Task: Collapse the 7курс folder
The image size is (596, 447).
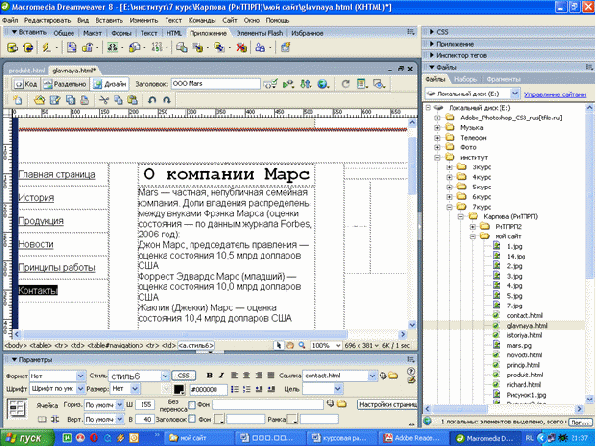Action: 450,207
